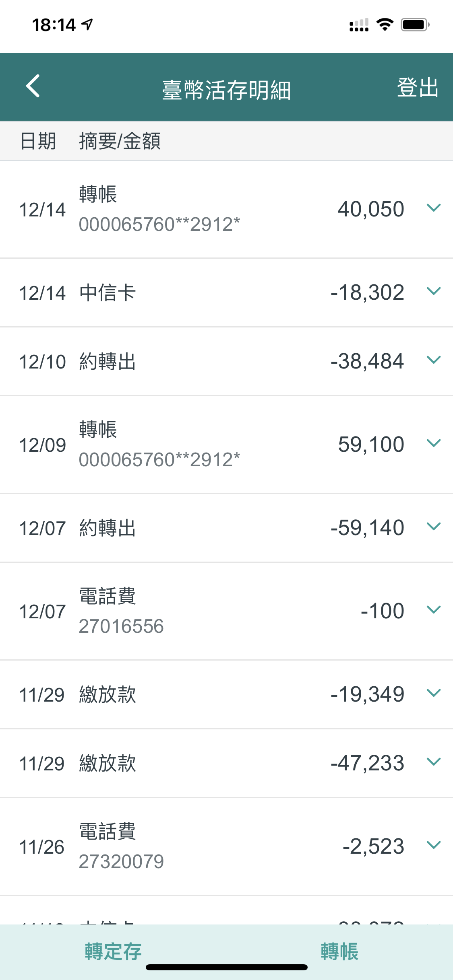The height and width of the screenshot is (980, 453).
Task: Expand the 電話費 -2,523 entry
Action: [x=434, y=845]
